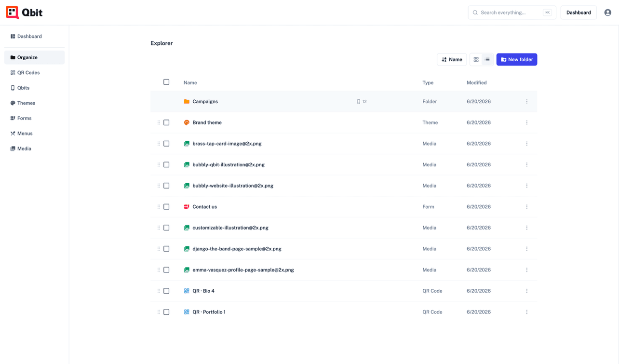The height and width of the screenshot is (364, 619).
Task: Open more options for bubbly-qbit-illustration@2x.png
Action: coord(527,165)
